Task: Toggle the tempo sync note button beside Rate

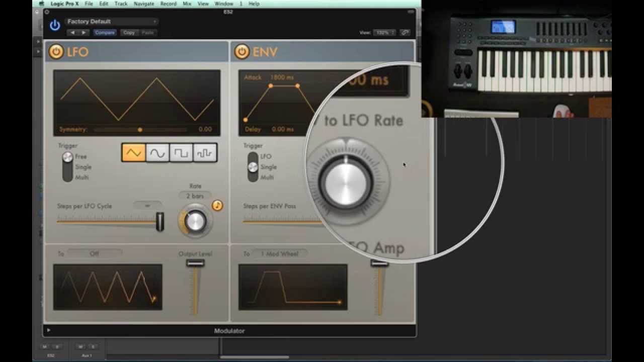Action: (x=217, y=205)
